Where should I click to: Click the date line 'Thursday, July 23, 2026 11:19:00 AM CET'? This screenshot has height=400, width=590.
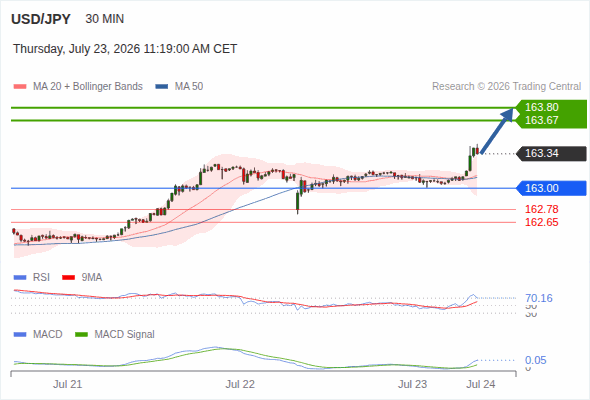pyautogui.click(x=125, y=49)
